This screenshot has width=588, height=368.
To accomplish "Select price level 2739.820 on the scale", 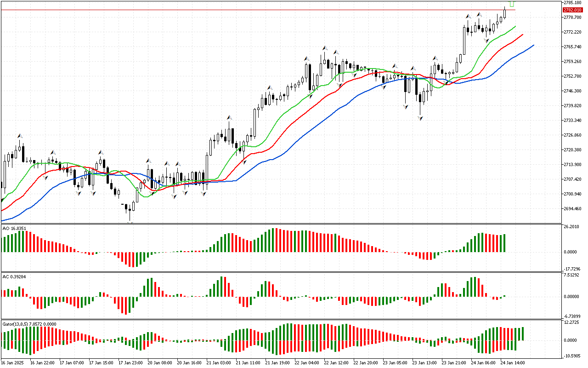I will click(x=572, y=106).
